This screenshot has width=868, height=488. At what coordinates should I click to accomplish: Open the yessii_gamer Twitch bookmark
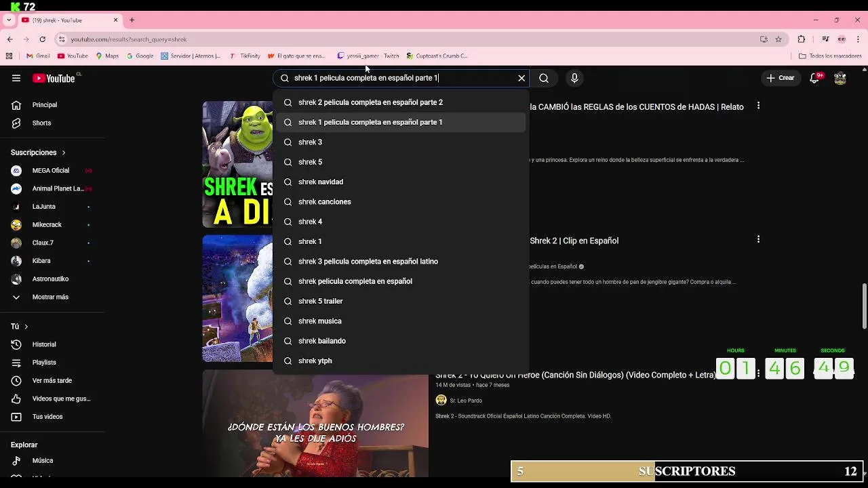[368, 56]
